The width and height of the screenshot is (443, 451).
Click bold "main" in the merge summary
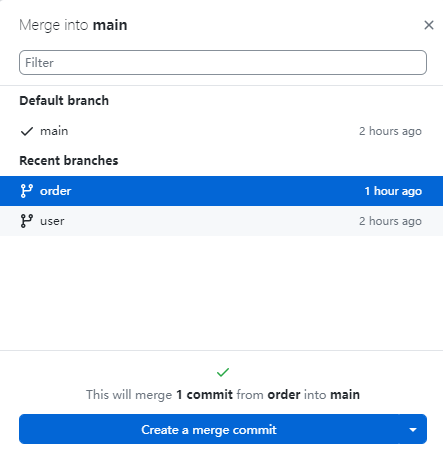coord(345,395)
